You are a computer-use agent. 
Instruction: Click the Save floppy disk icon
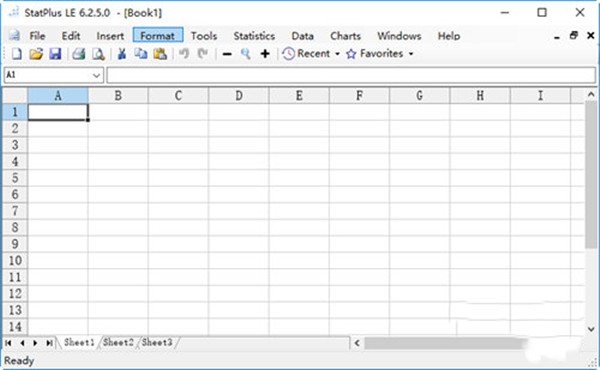(55, 54)
